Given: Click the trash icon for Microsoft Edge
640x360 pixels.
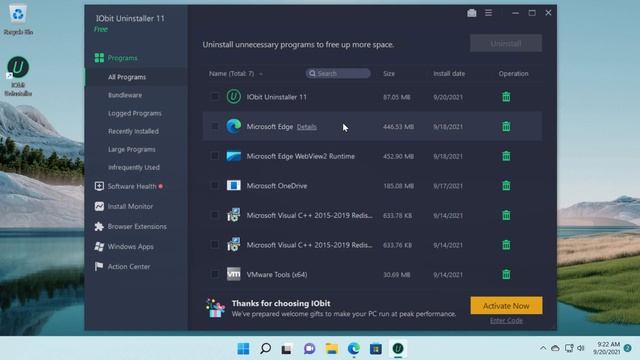Looking at the screenshot, I should coord(506,127).
